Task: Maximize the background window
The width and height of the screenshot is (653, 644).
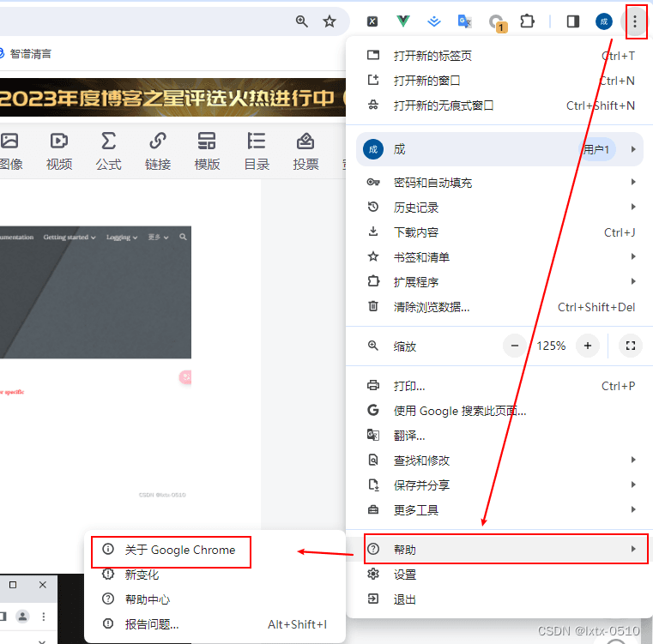Action: pyautogui.click(x=13, y=585)
